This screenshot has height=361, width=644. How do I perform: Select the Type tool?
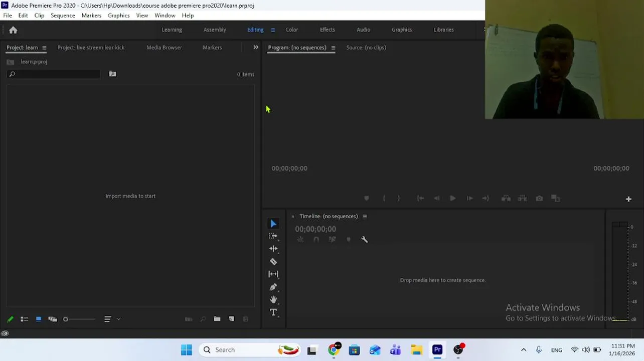pos(273,312)
